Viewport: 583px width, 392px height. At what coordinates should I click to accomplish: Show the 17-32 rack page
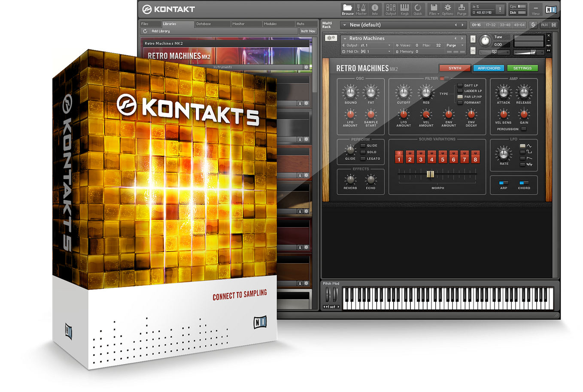pyautogui.click(x=491, y=25)
